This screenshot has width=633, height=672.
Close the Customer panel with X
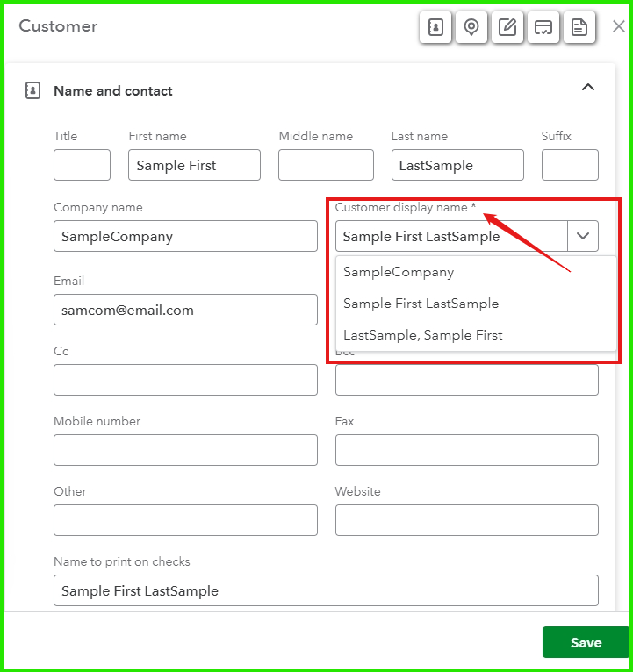pos(618,26)
